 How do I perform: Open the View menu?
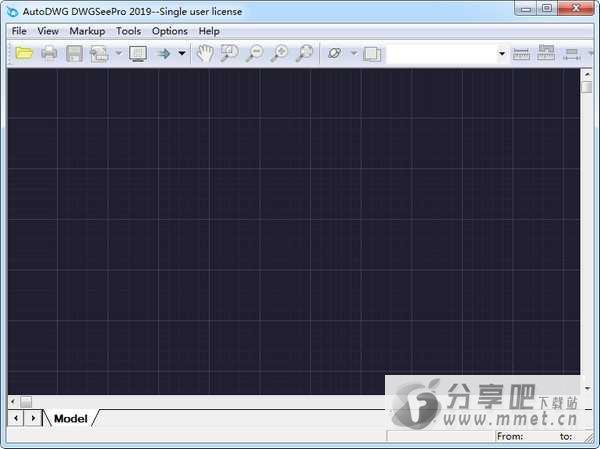(x=48, y=31)
